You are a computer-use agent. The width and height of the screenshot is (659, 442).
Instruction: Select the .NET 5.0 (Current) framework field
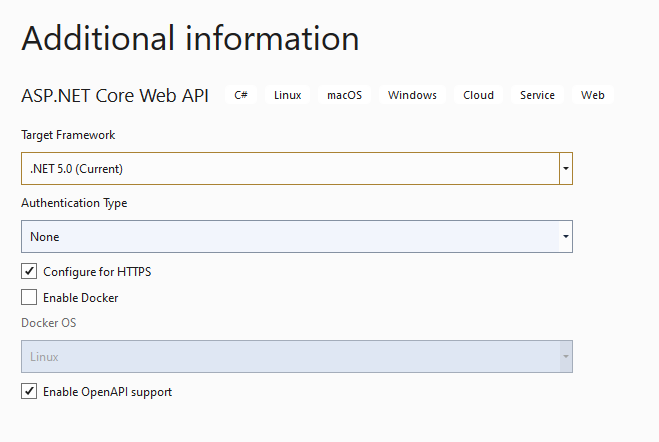[x=297, y=168]
